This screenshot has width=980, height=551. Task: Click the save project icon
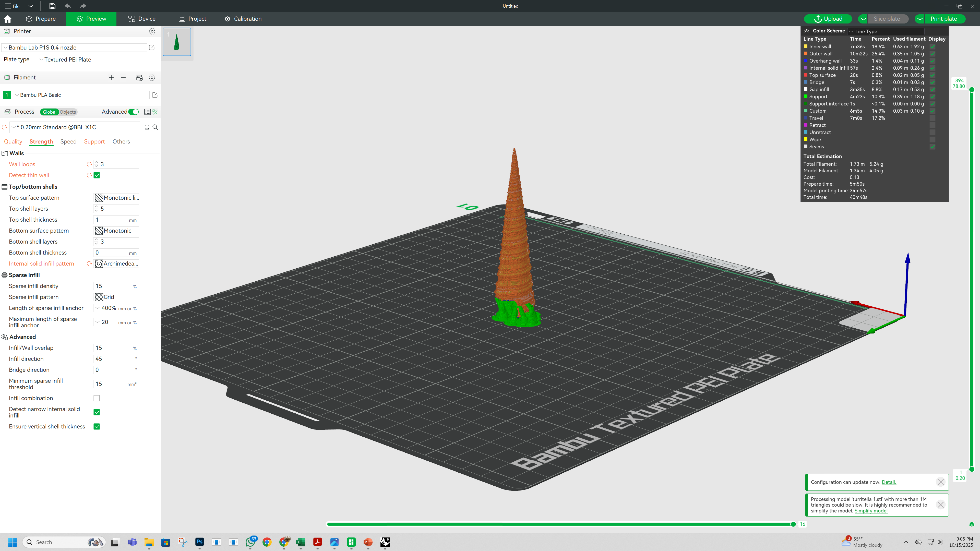[x=52, y=6]
